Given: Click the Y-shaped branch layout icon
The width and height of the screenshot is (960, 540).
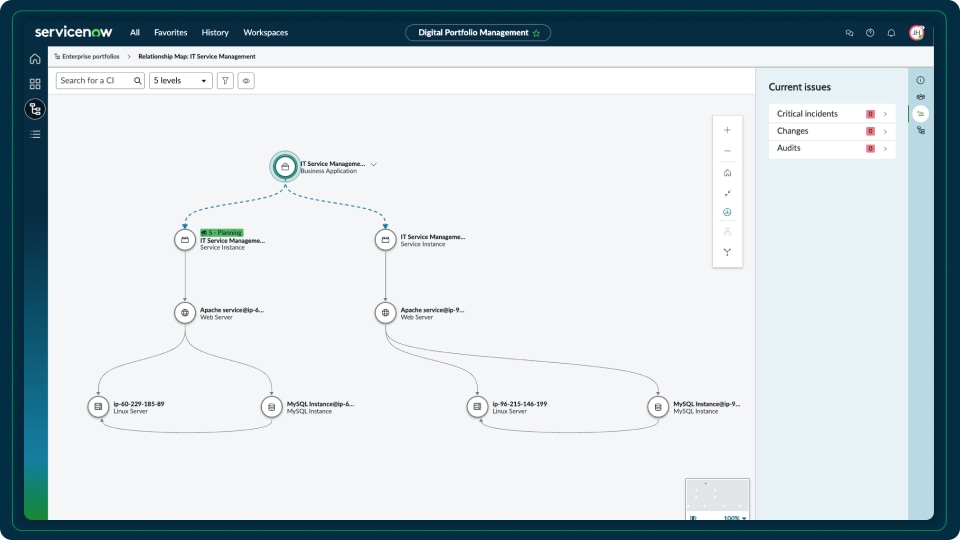Looking at the screenshot, I should point(727,252).
